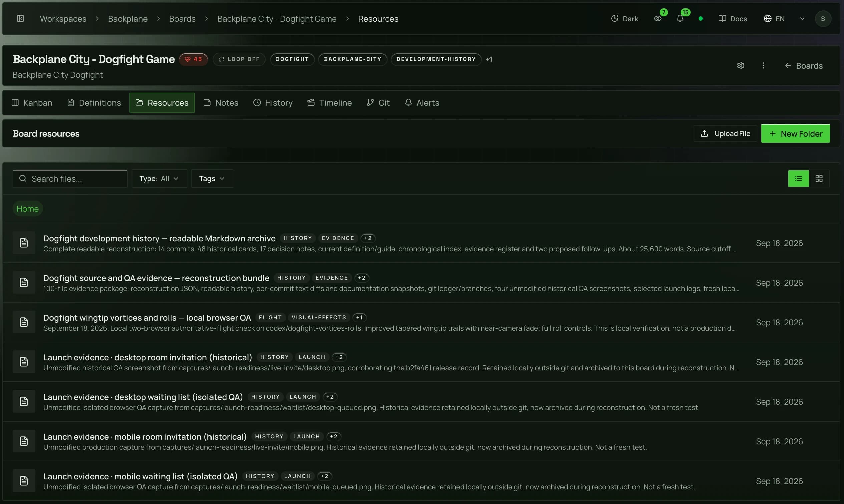Image resolution: width=844 pixels, height=504 pixels.
Task: Open 'Launch evidence · desktop room invitation (historical)'
Action: pyautogui.click(x=147, y=357)
